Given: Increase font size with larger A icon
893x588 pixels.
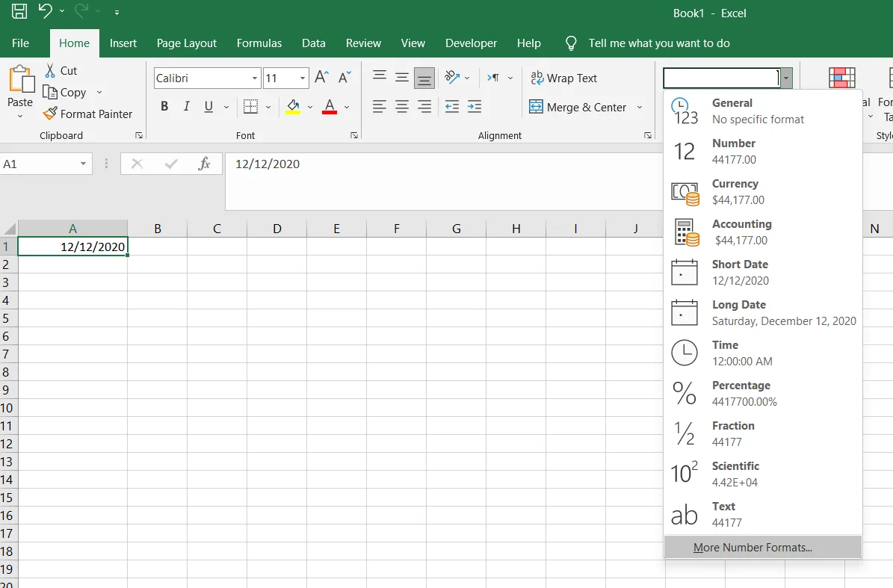Looking at the screenshot, I should point(322,78).
